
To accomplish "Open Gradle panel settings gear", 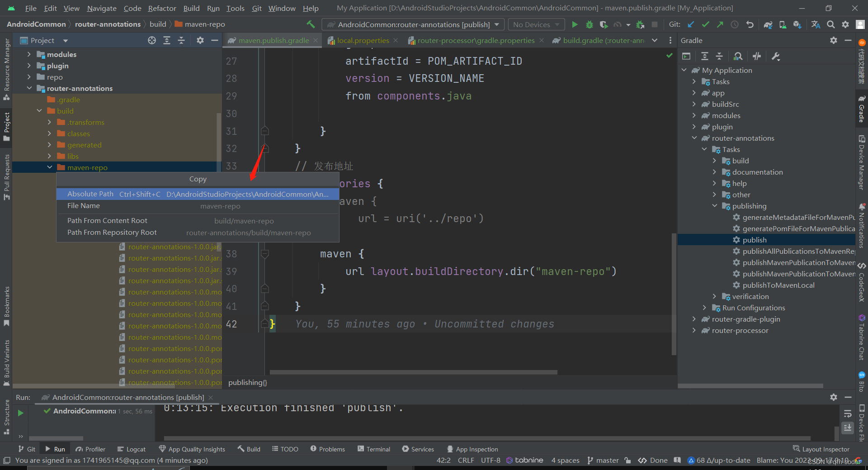I will [834, 40].
